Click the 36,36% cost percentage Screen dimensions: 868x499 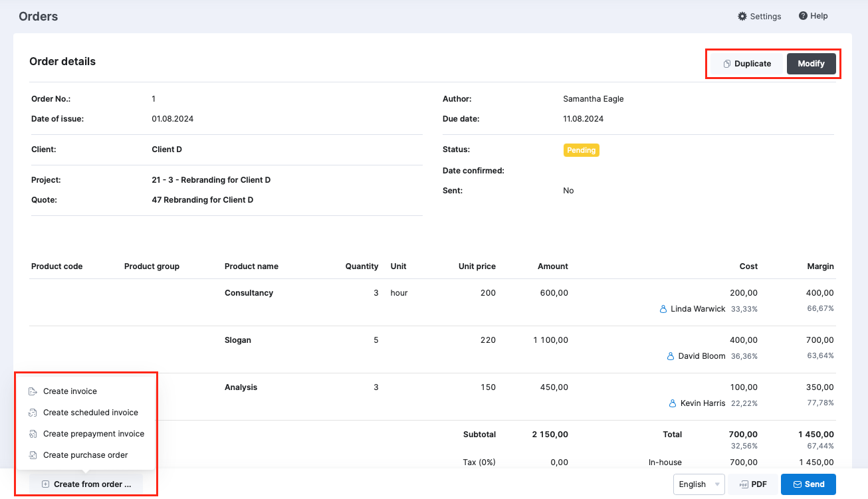tap(744, 356)
